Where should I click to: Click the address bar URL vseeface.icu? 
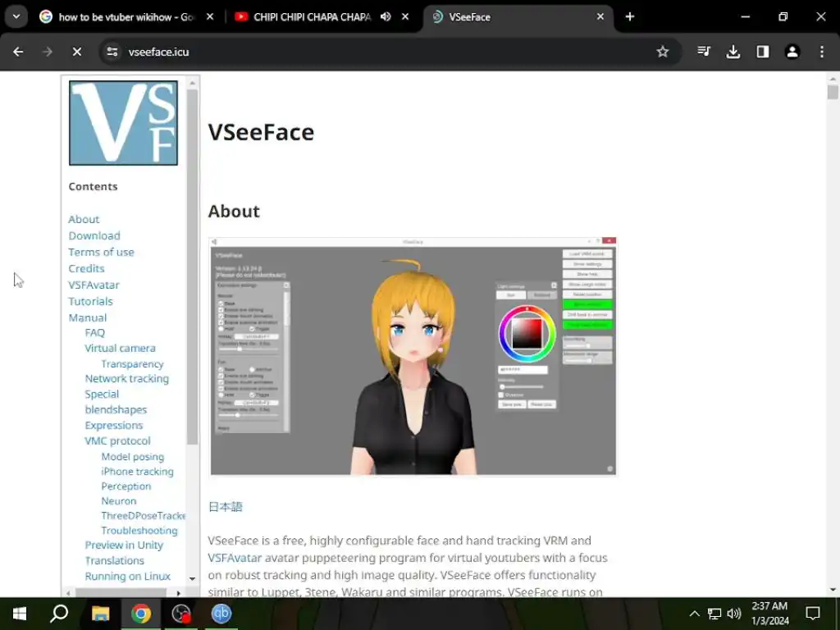tap(158, 52)
